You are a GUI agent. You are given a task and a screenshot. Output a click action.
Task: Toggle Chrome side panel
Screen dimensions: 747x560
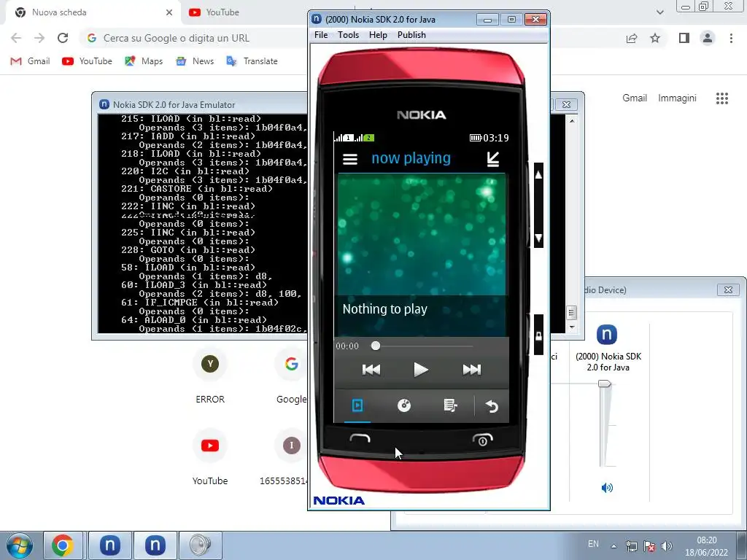coord(684,38)
